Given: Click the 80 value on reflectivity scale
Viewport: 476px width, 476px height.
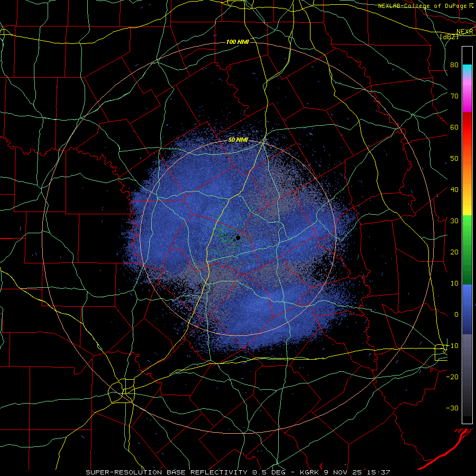Looking at the screenshot, I should point(454,65).
